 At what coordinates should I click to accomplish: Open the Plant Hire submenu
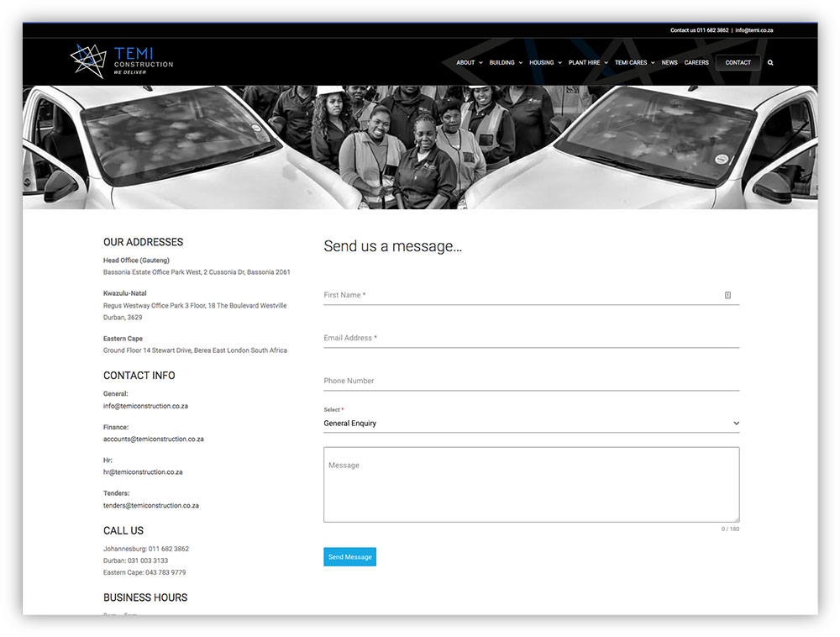587,63
